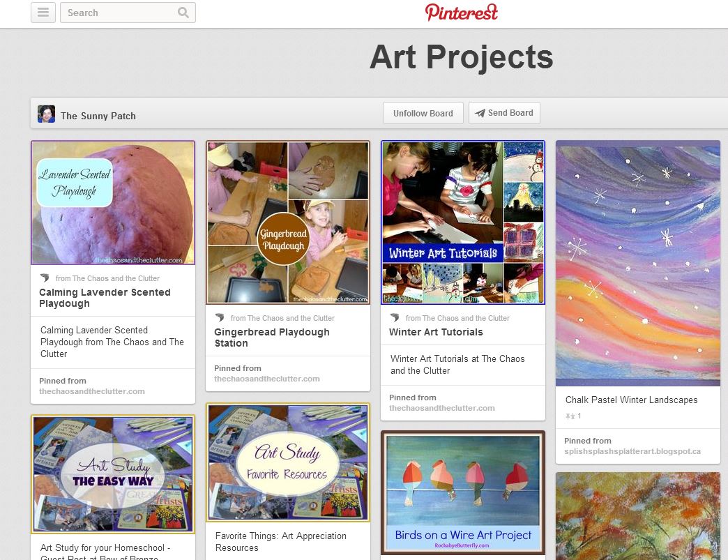Open The Sunny Patch profile avatar
Viewport: 728px width, 560px height.
47,114
